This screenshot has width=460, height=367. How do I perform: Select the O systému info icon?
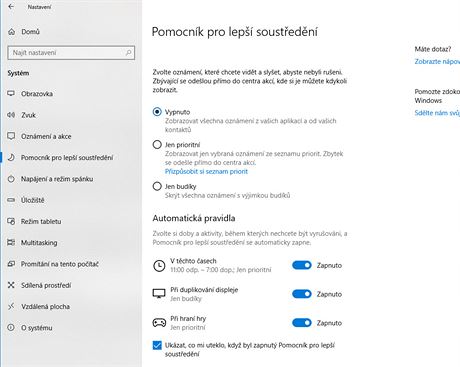pos(11,327)
